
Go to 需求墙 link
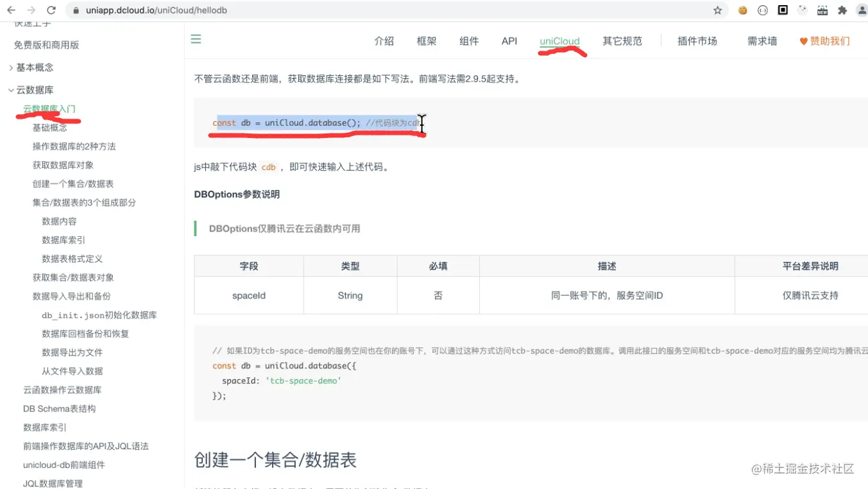pos(762,41)
